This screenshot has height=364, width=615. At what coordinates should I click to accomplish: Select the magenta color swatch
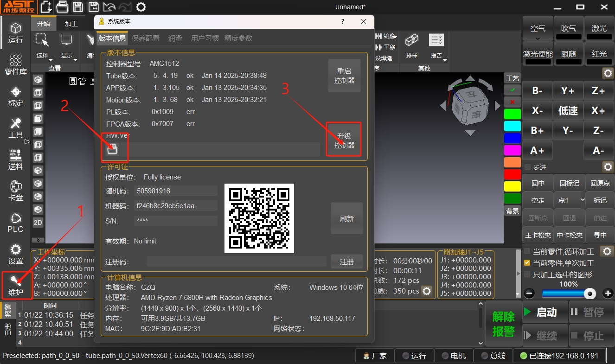point(512,150)
